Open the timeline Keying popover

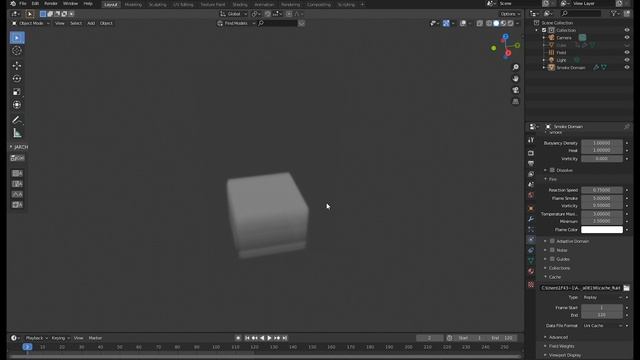(x=60, y=338)
